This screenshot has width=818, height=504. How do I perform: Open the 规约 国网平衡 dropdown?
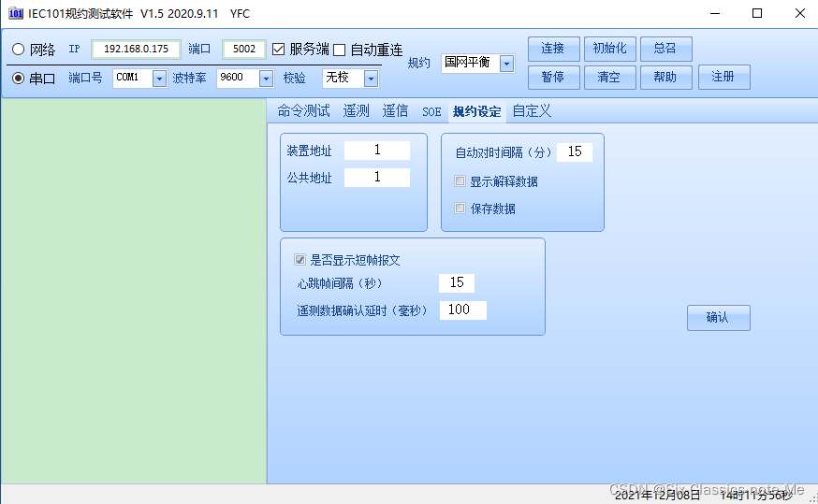tap(506, 64)
